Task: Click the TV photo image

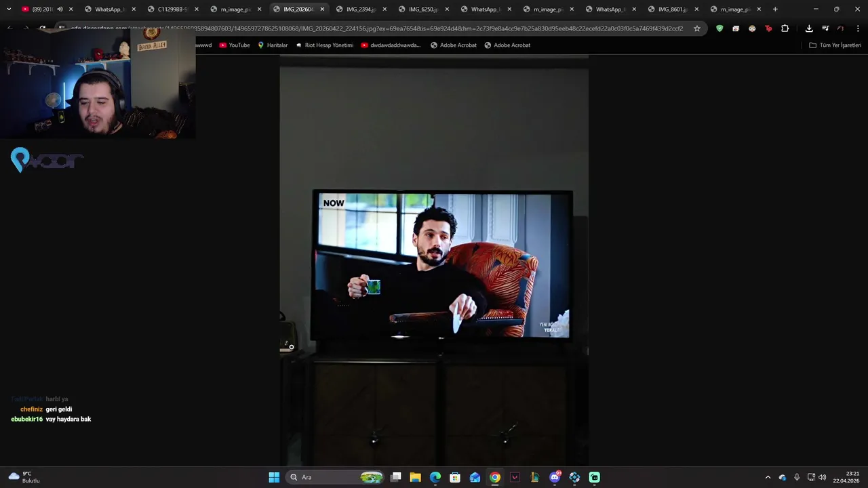Action: coord(434,261)
